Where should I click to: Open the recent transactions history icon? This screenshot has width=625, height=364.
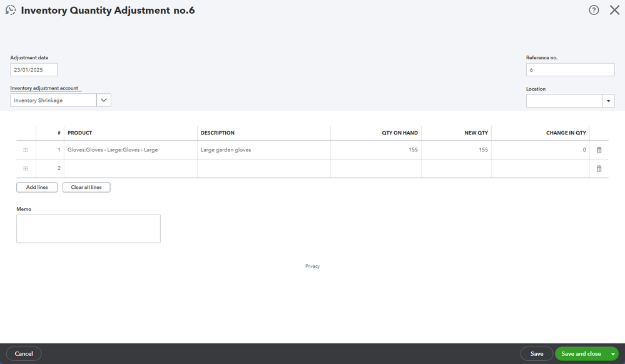[x=11, y=10]
